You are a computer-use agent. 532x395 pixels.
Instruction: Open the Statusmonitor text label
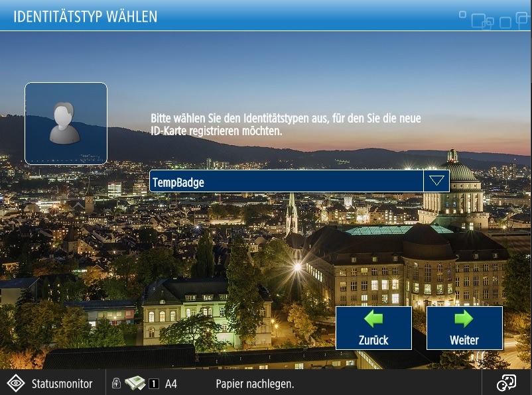click(x=61, y=384)
